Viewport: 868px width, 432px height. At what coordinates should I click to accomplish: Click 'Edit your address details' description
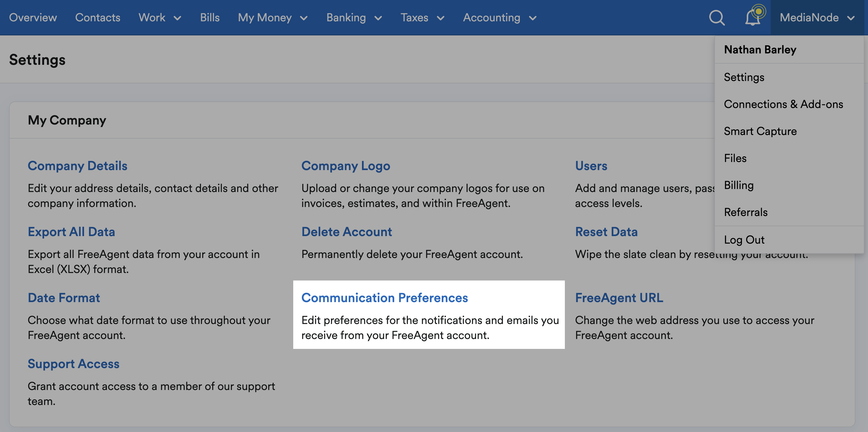pyautogui.click(x=153, y=196)
